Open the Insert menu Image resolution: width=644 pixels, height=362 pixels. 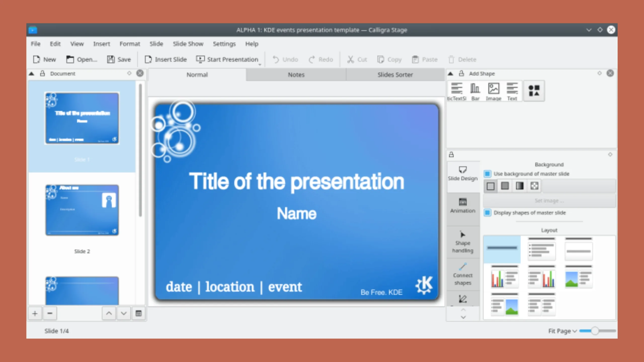pos(102,44)
